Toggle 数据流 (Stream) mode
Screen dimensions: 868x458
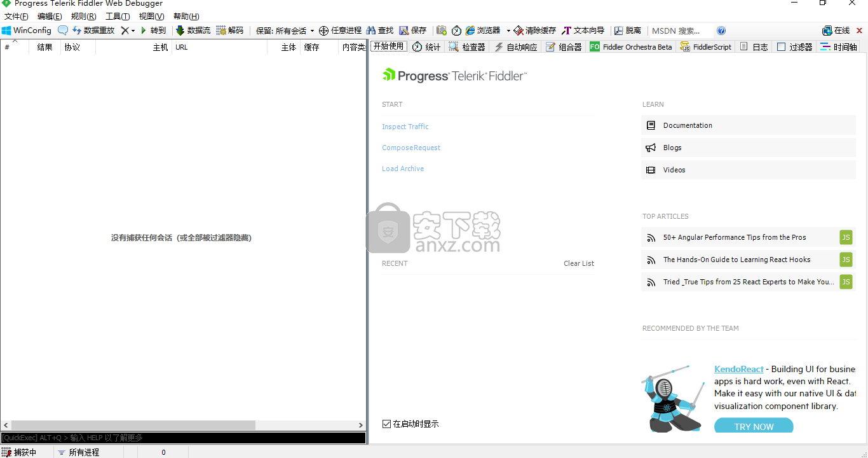click(193, 31)
